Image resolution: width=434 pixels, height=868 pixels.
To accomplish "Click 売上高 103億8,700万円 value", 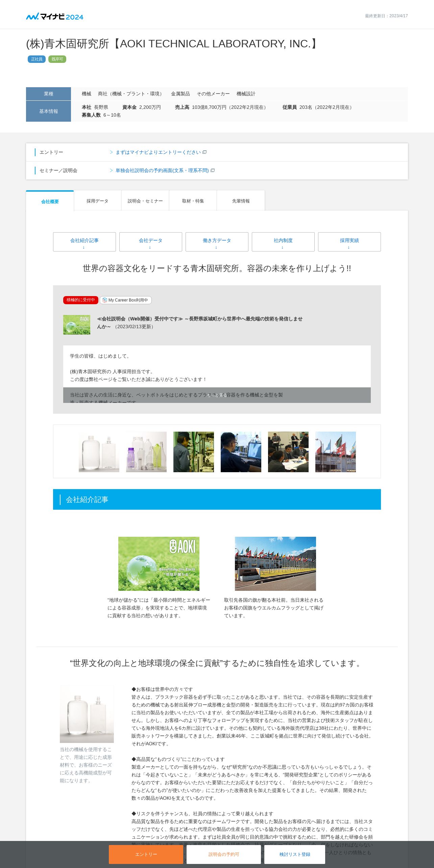I will pos(222,107).
